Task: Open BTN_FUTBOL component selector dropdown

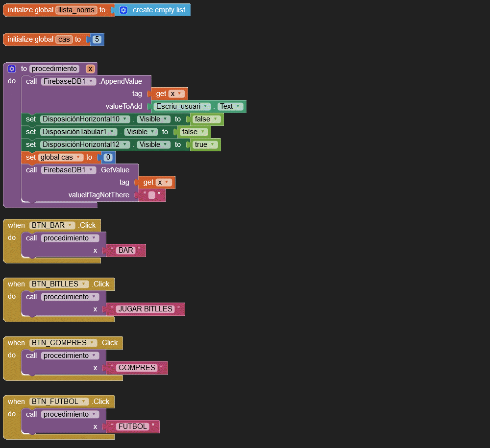Action: tap(84, 402)
